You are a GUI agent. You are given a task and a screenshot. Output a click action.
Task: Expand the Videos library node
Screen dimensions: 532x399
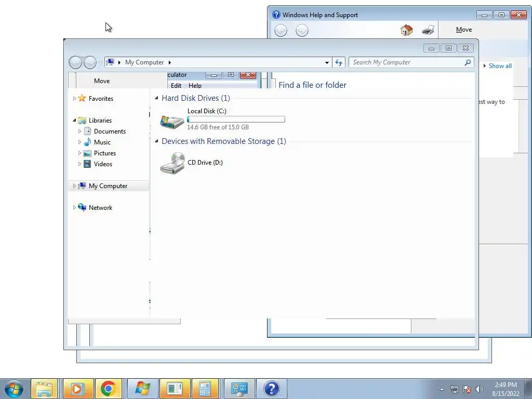79,164
